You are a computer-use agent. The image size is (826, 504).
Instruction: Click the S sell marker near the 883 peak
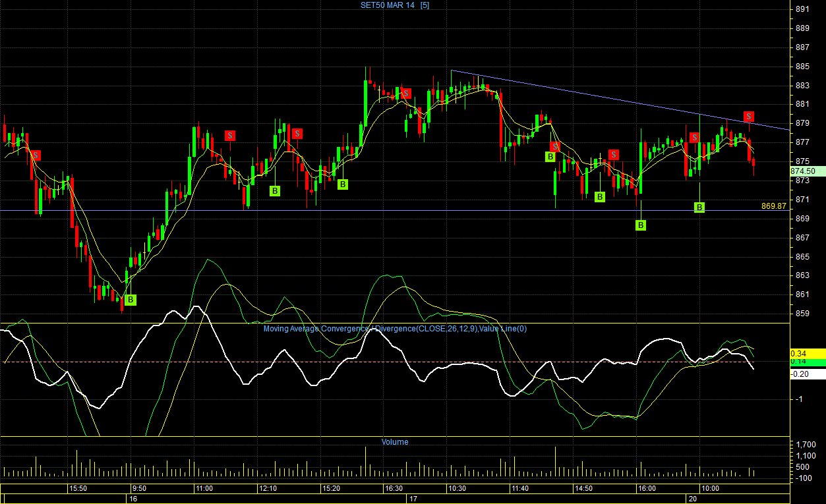point(407,93)
